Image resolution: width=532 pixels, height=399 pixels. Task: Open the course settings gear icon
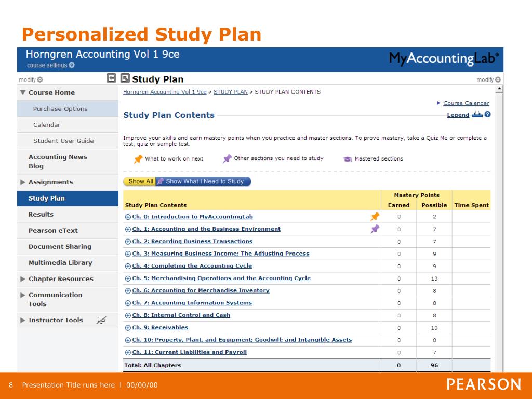(72, 65)
